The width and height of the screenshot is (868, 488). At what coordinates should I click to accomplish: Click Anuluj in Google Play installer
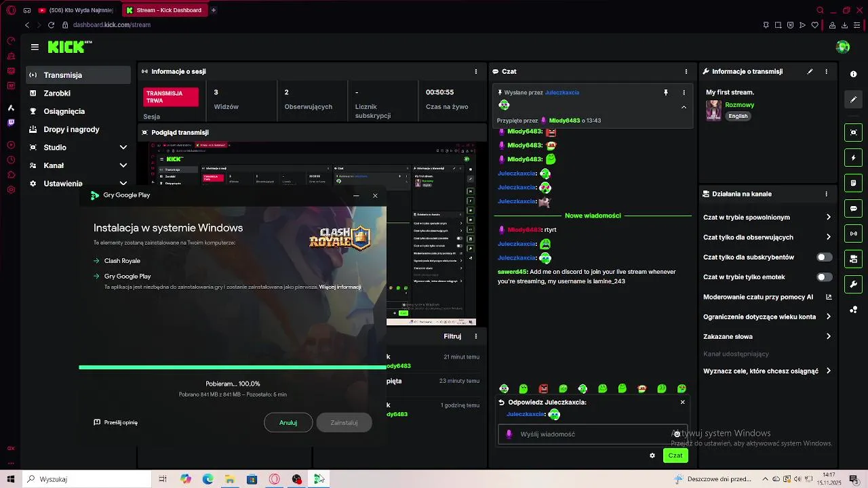click(288, 422)
